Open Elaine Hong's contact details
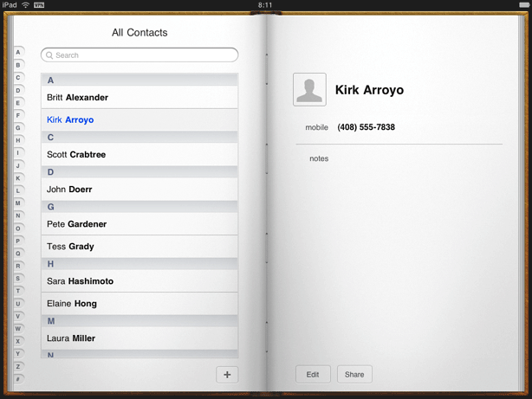The height and width of the screenshot is (399, 532). [139, 304]
